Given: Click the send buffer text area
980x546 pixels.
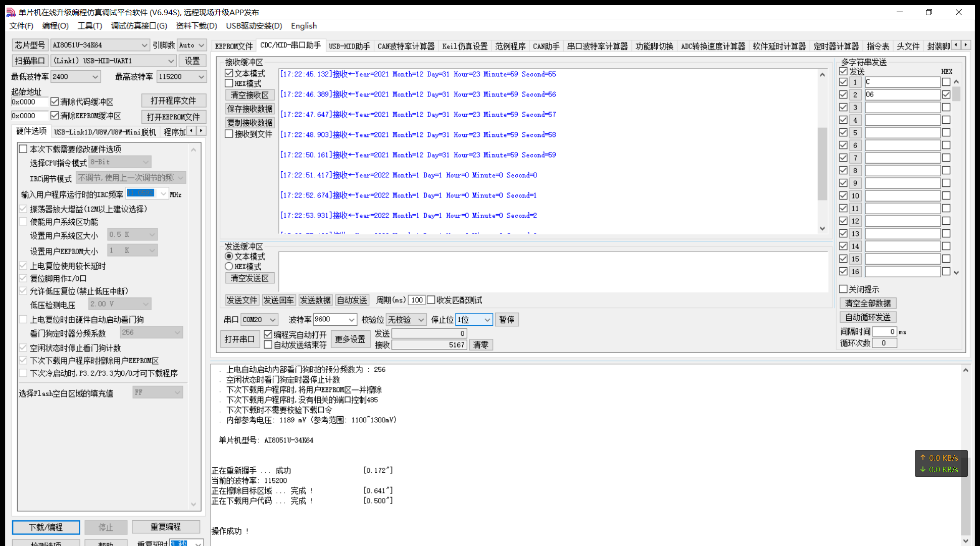Looking at the screenshot, I should click(x=553, y=271).
